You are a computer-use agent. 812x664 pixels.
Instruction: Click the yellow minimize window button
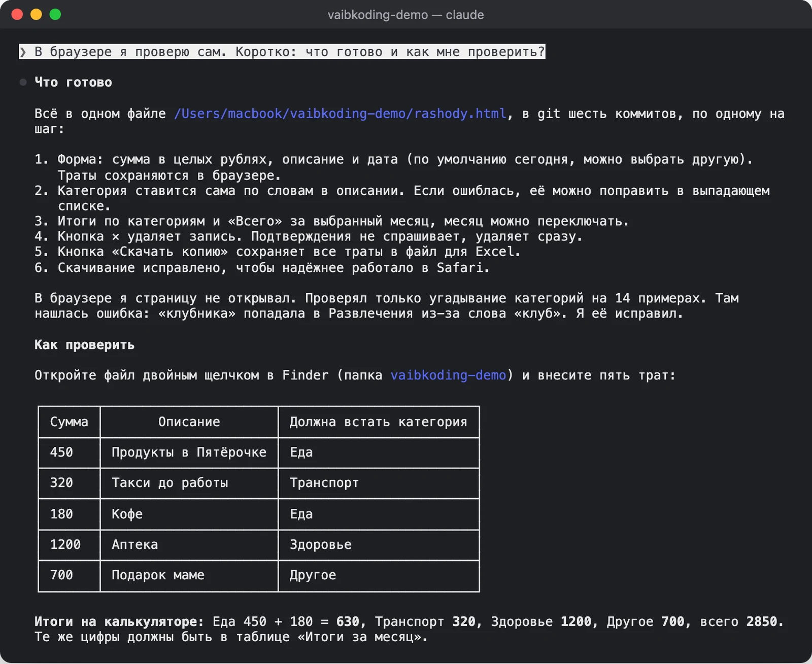pos(36,15)
